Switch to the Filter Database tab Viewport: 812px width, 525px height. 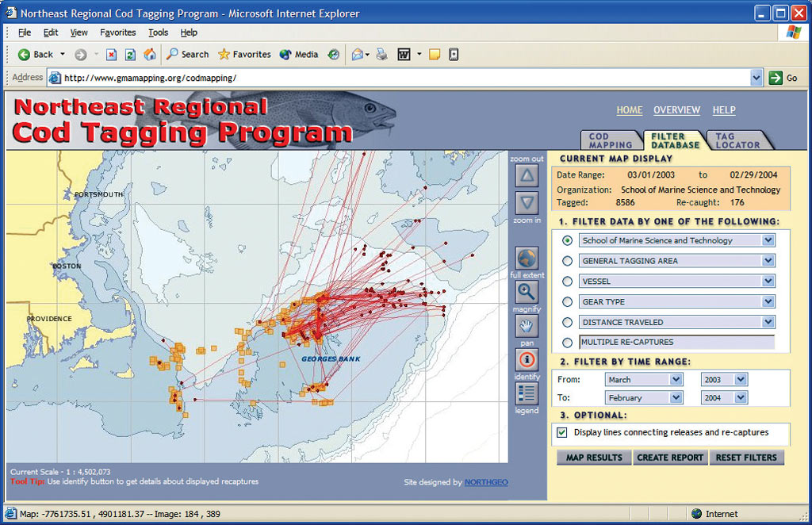[675, 140]
